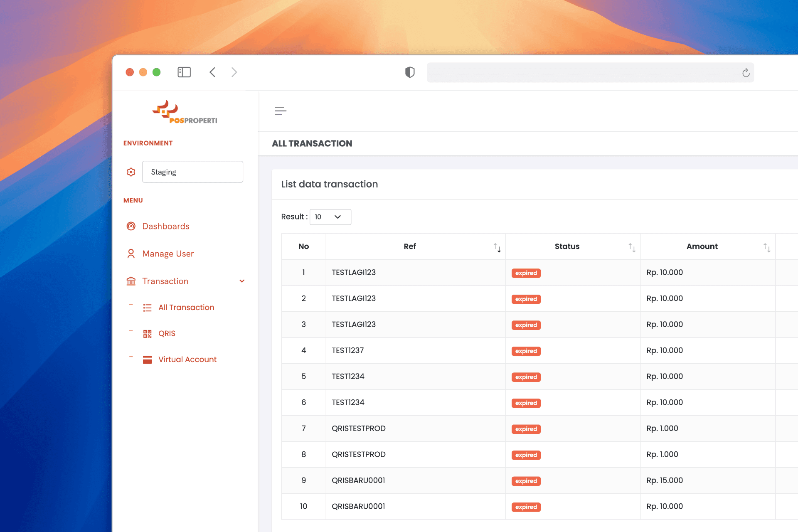
Task: Click the environment settings gear icon
Action: 131,172
